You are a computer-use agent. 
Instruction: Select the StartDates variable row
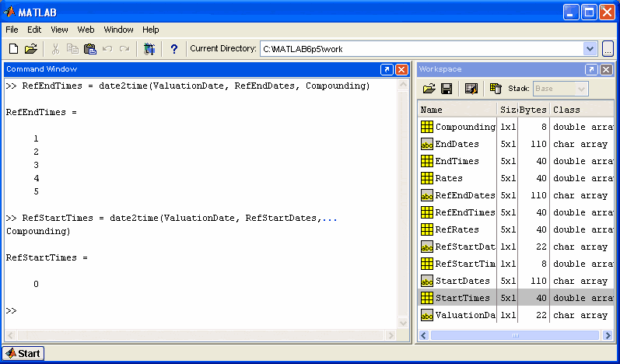click(516, 281)
